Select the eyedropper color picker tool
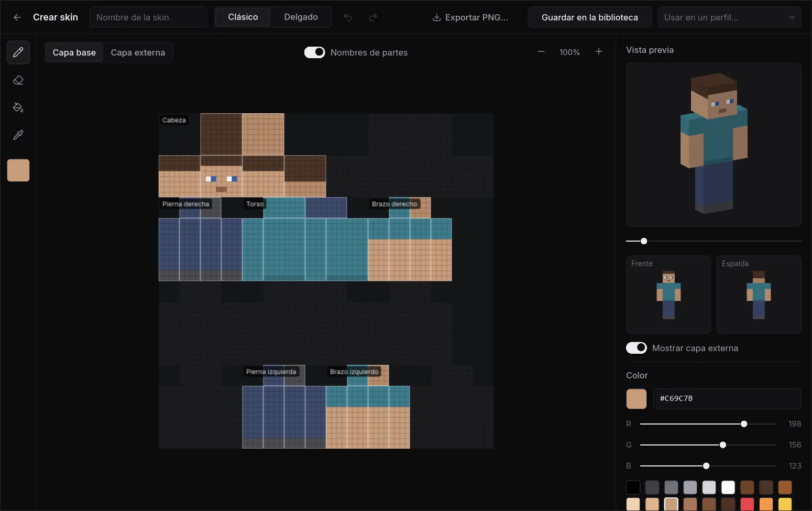Viewport: 812px width, 511px height. pos(18,135)
